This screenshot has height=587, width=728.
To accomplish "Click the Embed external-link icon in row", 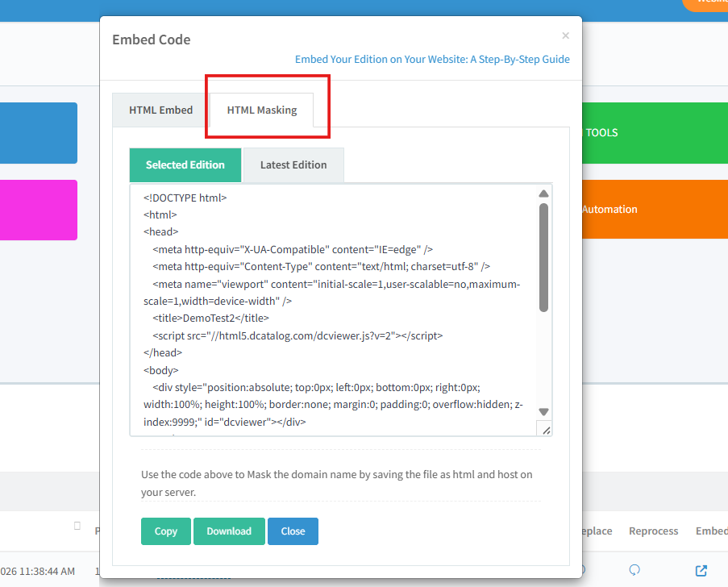I will click(x=701, y=571).
